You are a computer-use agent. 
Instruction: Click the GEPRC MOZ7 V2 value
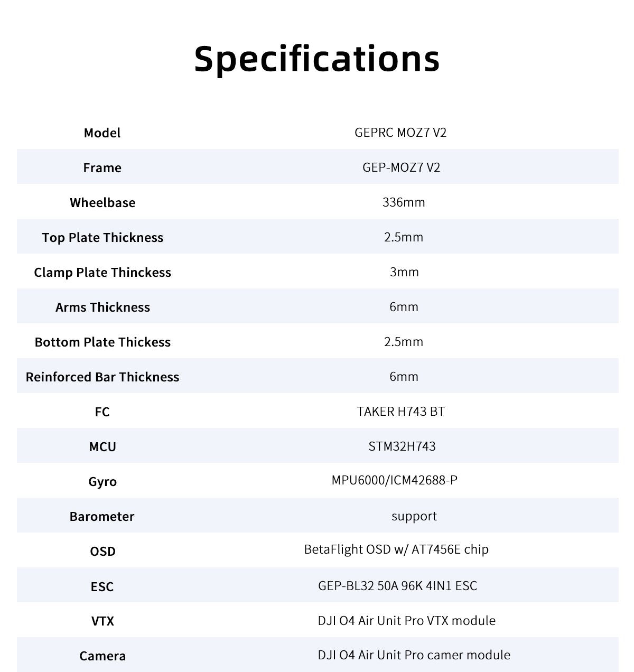400,132
